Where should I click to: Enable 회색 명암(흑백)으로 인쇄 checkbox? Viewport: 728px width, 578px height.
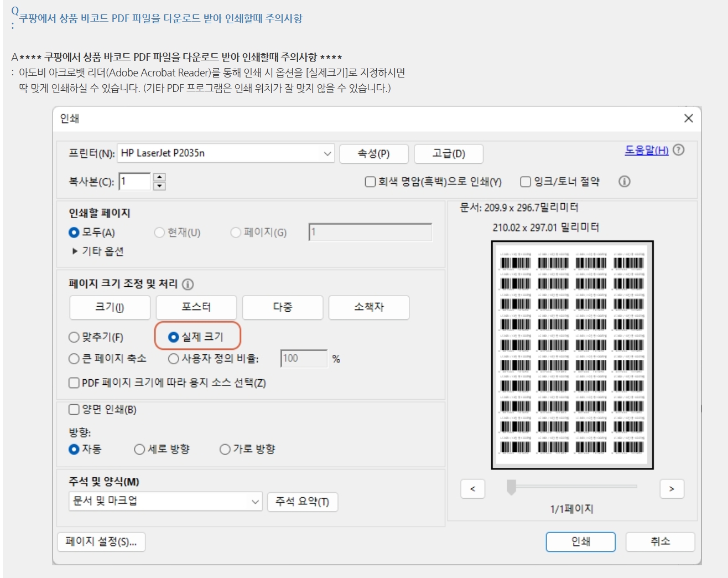(370, 182)
